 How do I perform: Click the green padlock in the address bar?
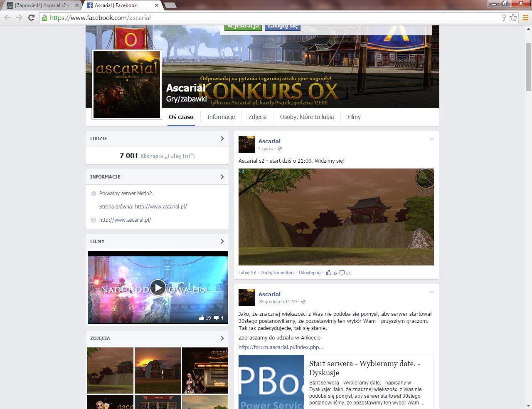pyautogui.click(x=44, y=17)
